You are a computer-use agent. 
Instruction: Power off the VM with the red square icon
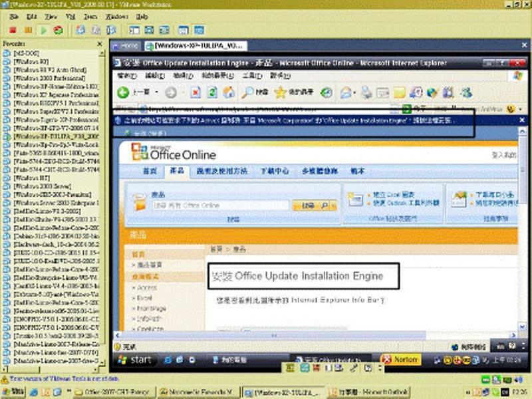[13, 30]
